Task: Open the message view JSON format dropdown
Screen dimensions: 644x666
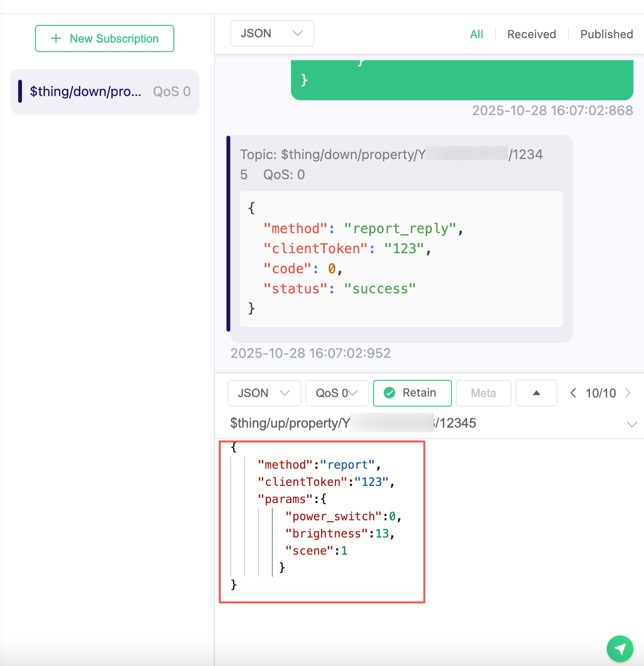Action: click(272, 33)
